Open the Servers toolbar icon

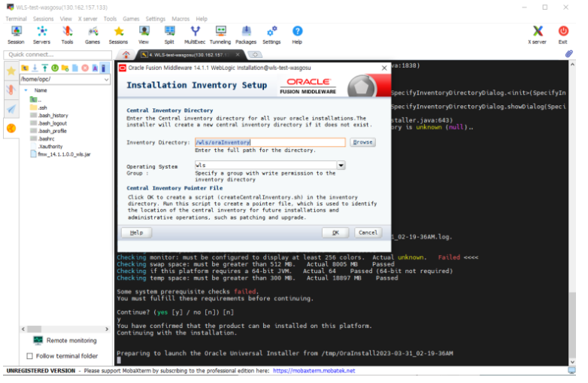[x=41, y=35]
